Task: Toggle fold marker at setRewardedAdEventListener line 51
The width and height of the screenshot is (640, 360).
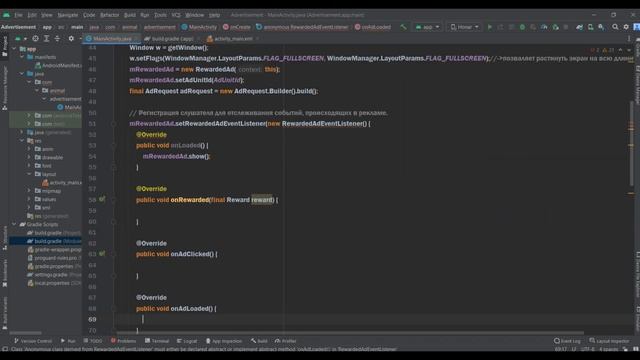Action: (114, 124)
